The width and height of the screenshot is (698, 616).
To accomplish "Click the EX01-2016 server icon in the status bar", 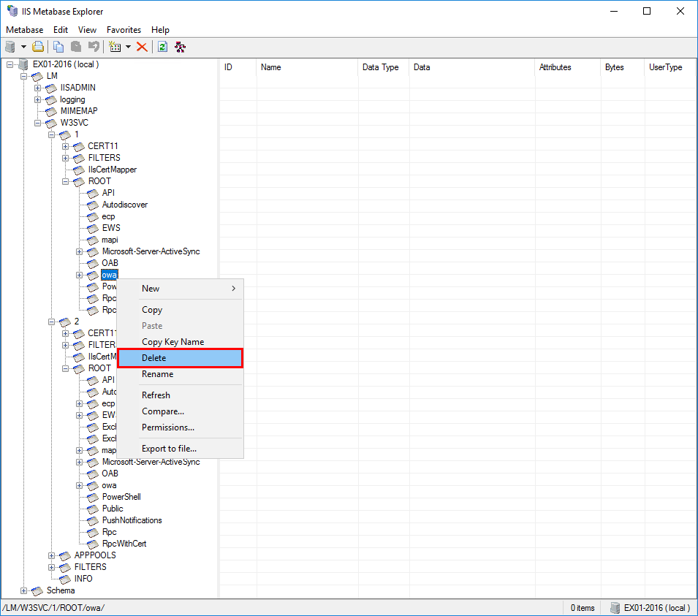I will [x=615, y=607].
